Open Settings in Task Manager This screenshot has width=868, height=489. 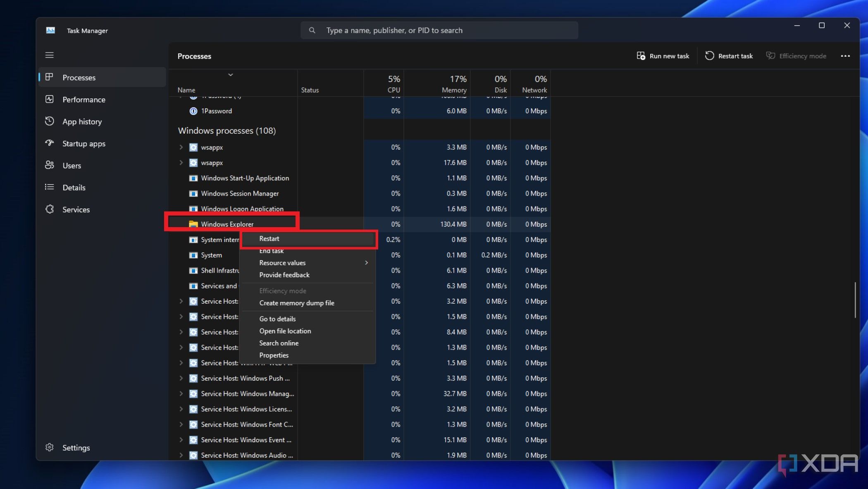click(76, 447)
